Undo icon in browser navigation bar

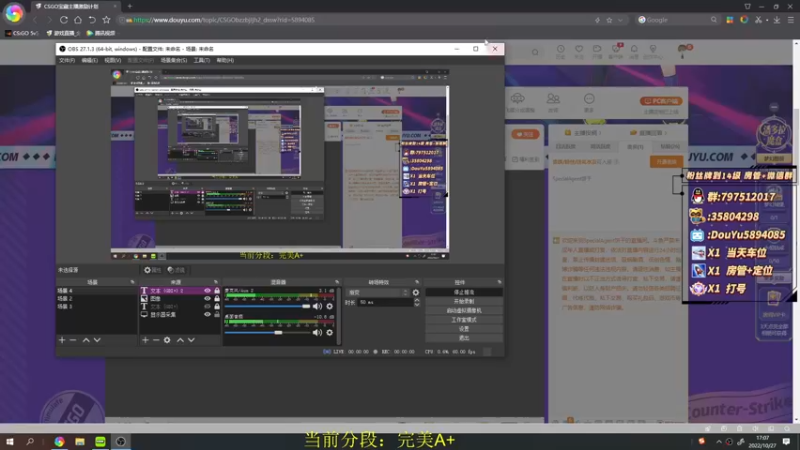[92, 20]
